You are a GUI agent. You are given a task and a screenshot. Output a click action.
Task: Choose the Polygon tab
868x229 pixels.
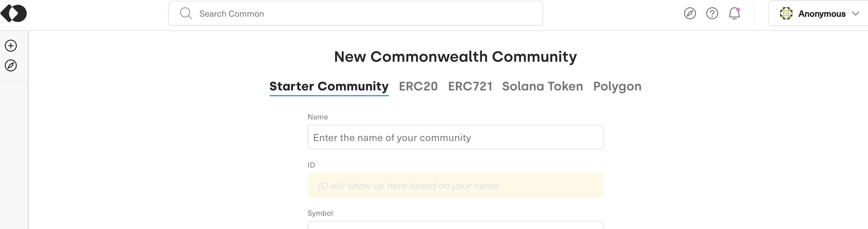click(617, 86)
